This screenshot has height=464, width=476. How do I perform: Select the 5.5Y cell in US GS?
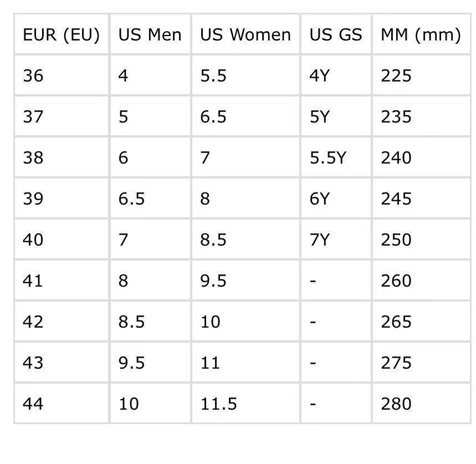(327, 157)
